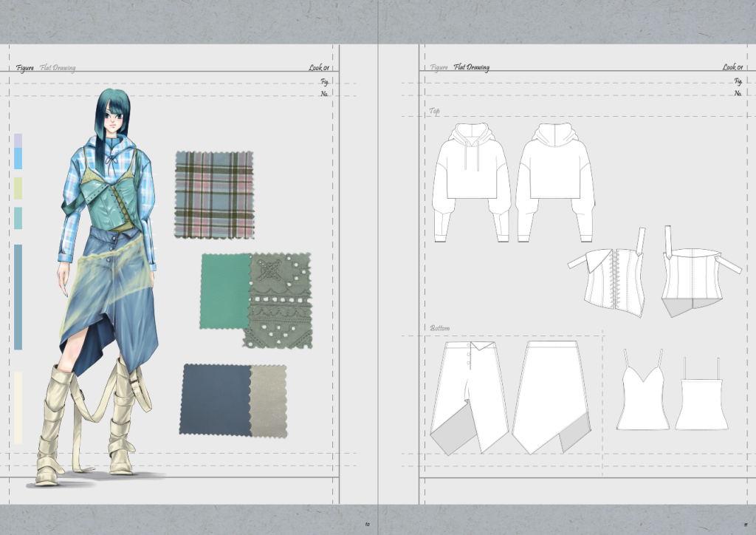
Task: Pick the long cream color bar
Action: 18,407
